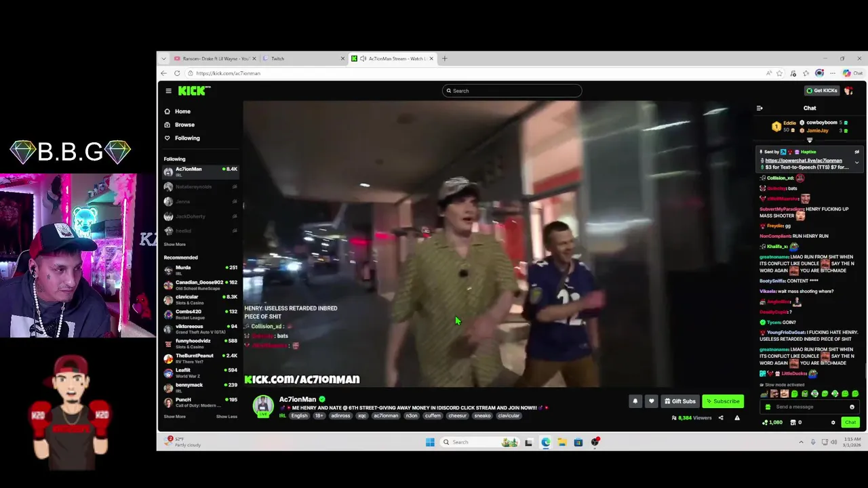Open Combs420 recommended channel

pos(201,314)
